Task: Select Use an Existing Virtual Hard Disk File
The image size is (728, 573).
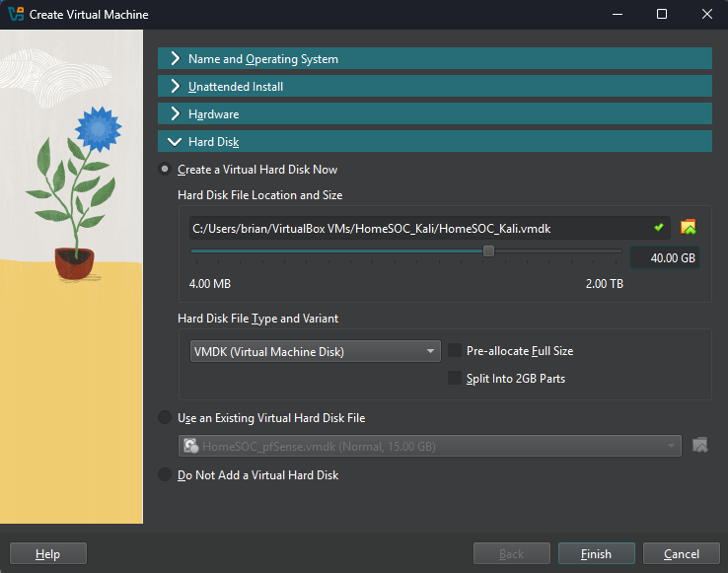Action: click(x=165, y=418)
